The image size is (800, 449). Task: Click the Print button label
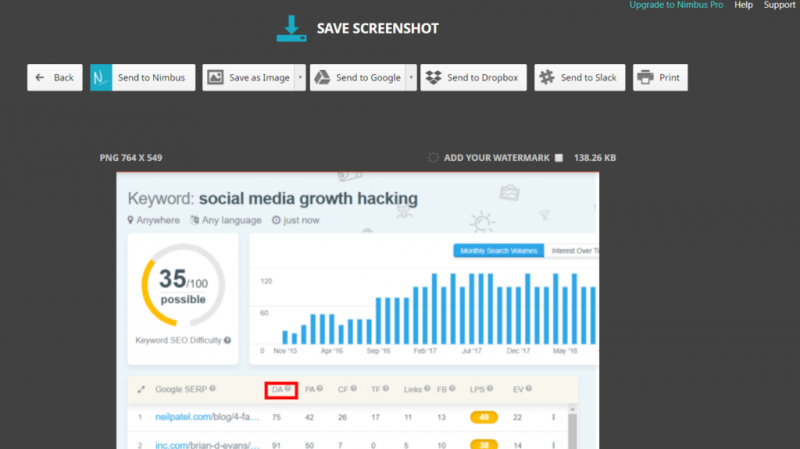669,78
